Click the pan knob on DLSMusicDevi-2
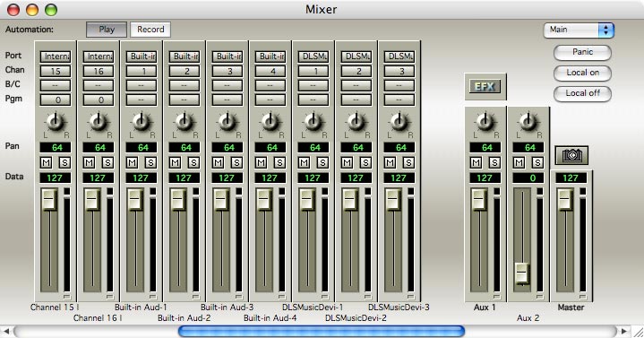644x338 pixels. [x=356, y=122]
